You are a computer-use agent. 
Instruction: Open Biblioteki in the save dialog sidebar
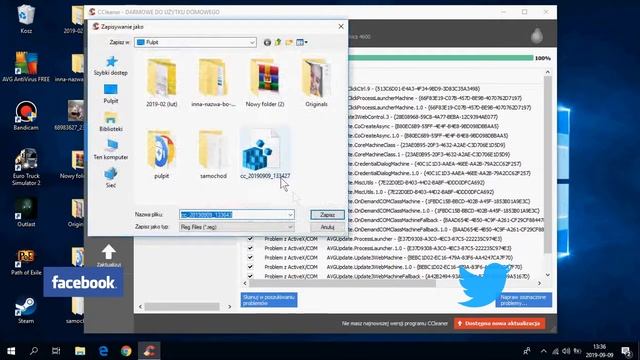click(111, 122)
